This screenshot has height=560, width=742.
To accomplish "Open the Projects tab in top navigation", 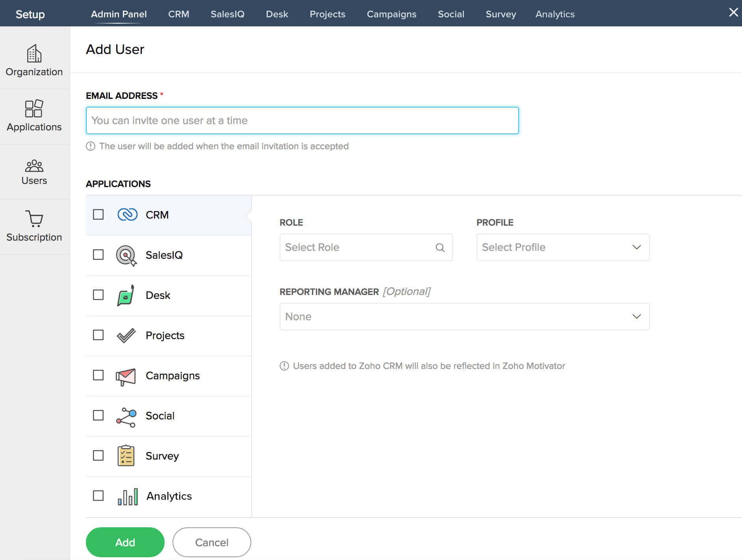I will click(x=327, y=14).
